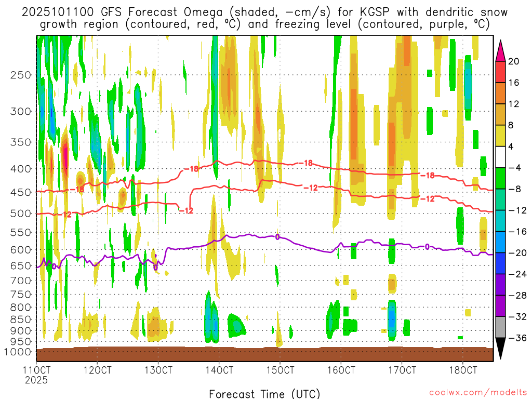Select the dark blue colorbar segment between -24 and -20
532x399 pixels.
coord(501,263)
